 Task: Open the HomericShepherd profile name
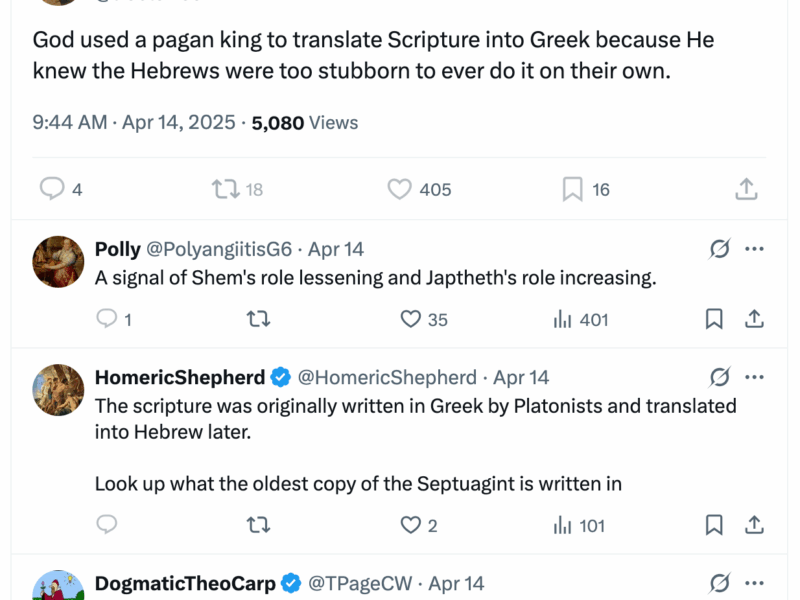180,377
